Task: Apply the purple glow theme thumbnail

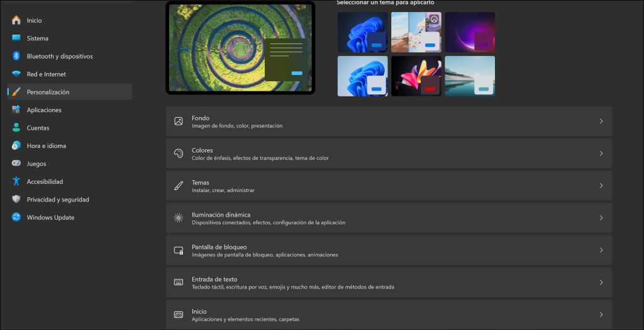Action: (469, 31)
